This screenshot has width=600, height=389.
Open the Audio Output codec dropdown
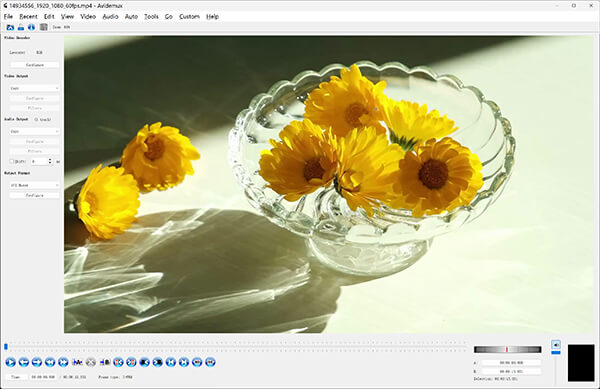(34, 132)
